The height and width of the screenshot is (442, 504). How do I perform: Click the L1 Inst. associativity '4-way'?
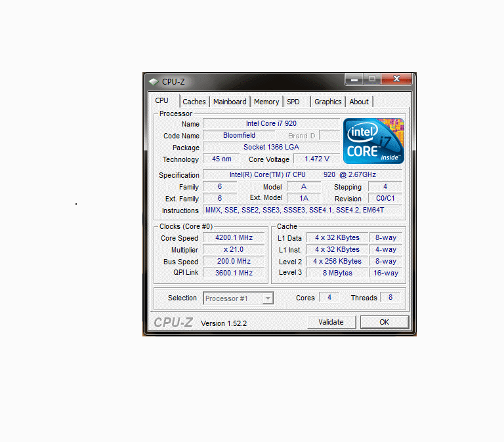tap(386, 250)
